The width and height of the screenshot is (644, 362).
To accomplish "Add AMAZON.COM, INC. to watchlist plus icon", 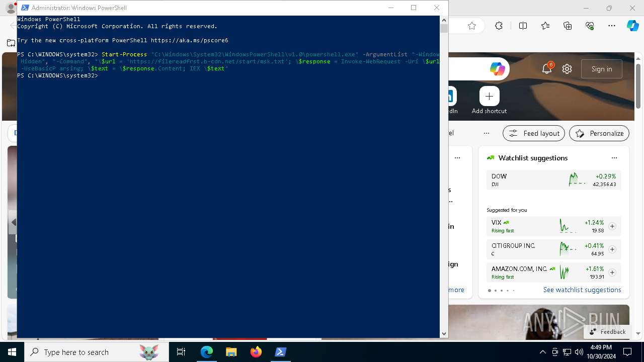I will pyautogui.click(x=612, y=273).
